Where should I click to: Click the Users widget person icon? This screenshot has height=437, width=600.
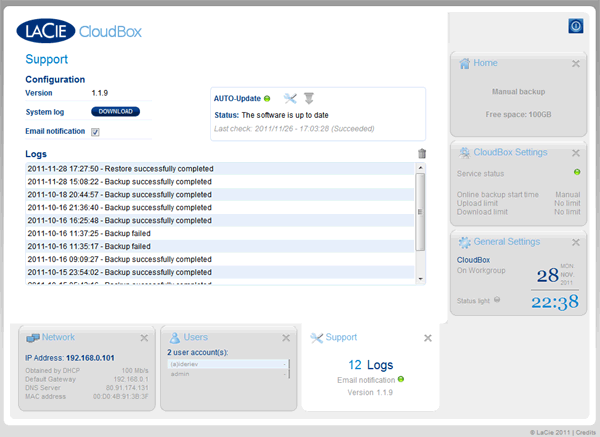coord(175,338)
